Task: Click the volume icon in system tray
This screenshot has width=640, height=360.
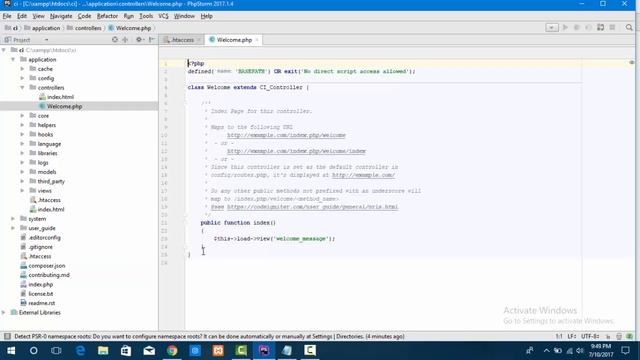Action: 580,351
